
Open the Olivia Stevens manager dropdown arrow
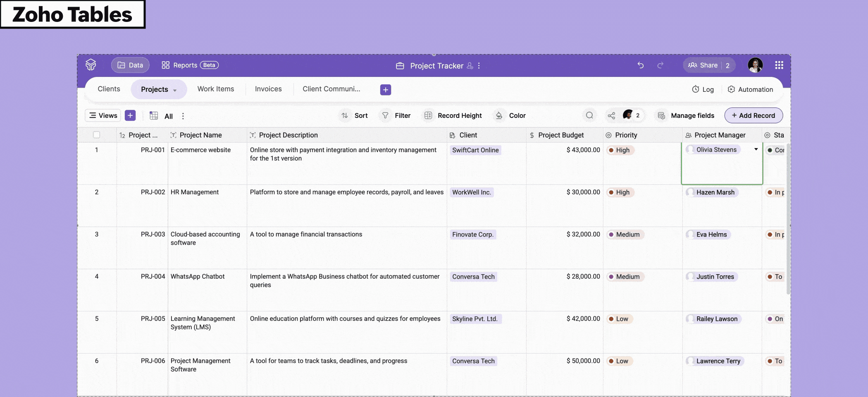(756, 149)
